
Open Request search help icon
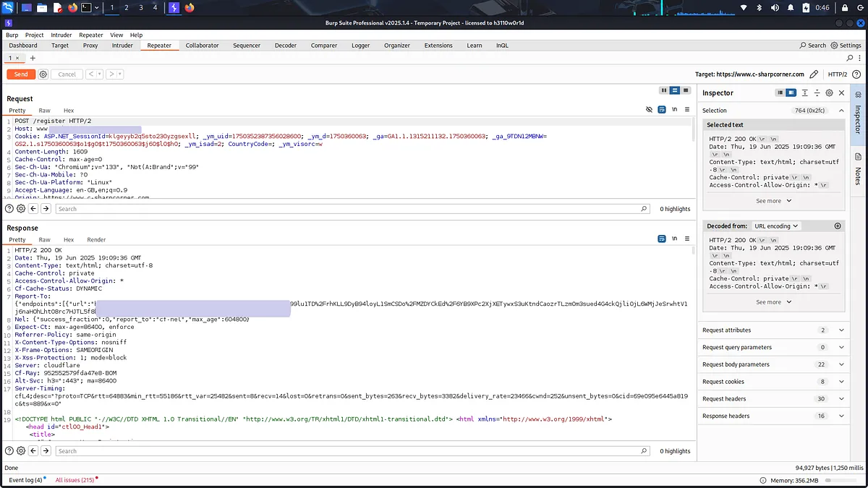[9, 208]
